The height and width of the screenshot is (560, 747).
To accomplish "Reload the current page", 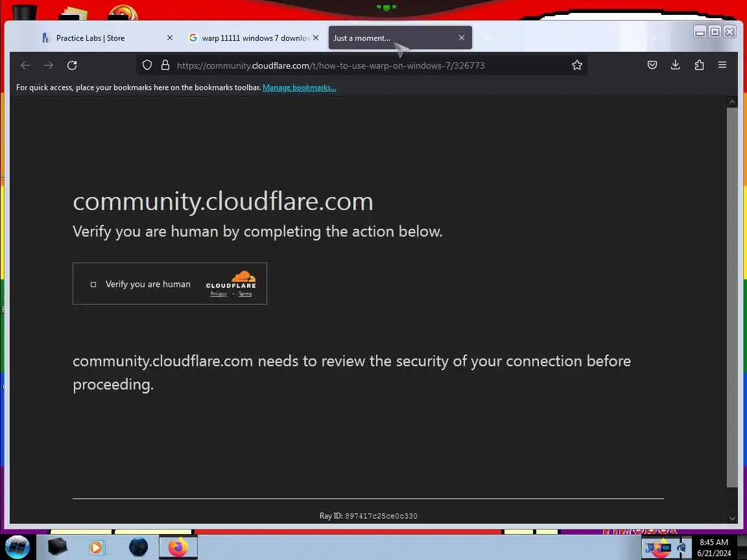I will pyautogui.click(x=72, y=65).
